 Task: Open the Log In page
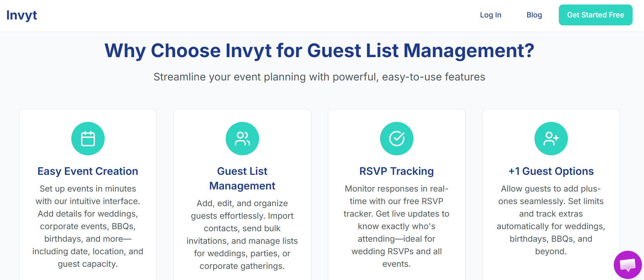pos(490,15)
